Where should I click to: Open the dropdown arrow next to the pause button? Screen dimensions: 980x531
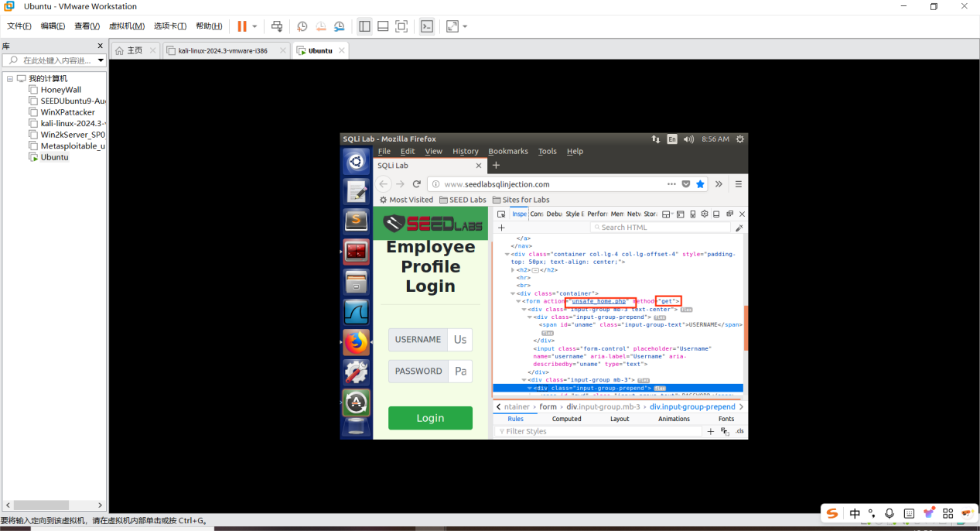255,26
